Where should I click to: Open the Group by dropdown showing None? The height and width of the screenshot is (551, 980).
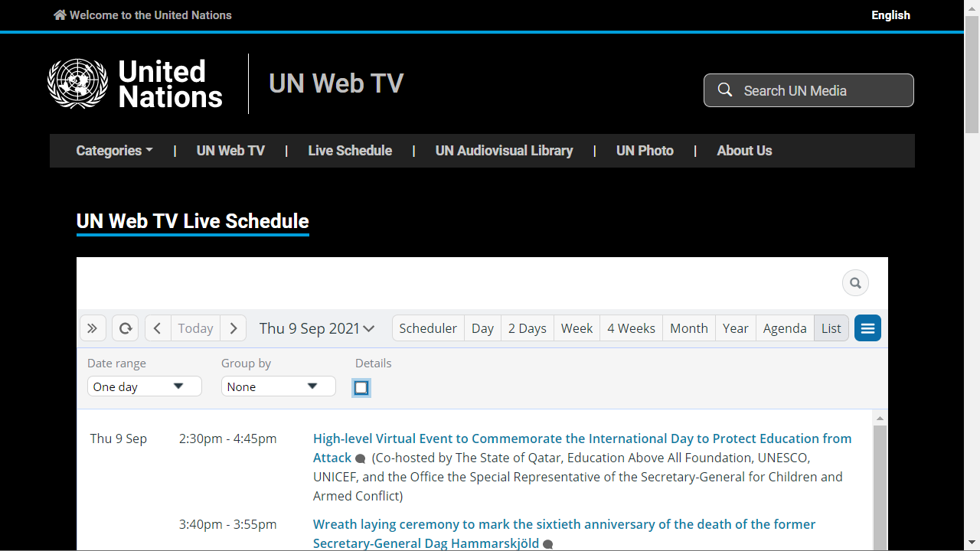click(278, 386)
